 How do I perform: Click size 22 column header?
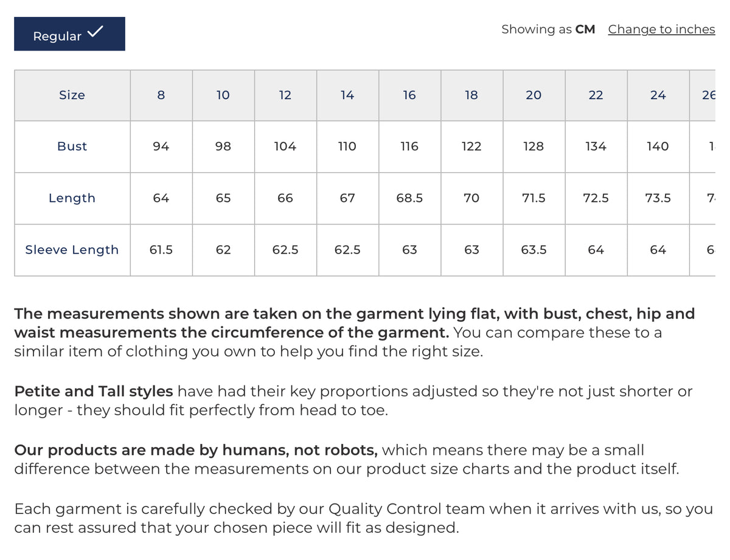point(596,95)
